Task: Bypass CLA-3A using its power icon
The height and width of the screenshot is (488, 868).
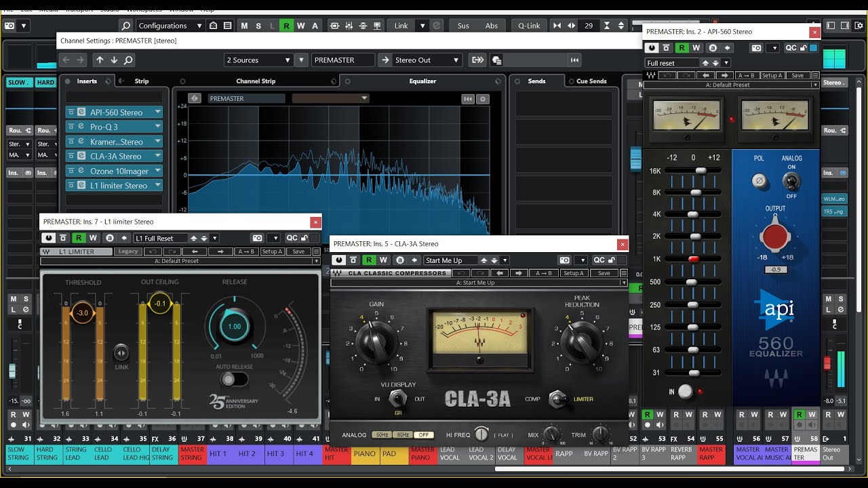Action: point(338,260)
